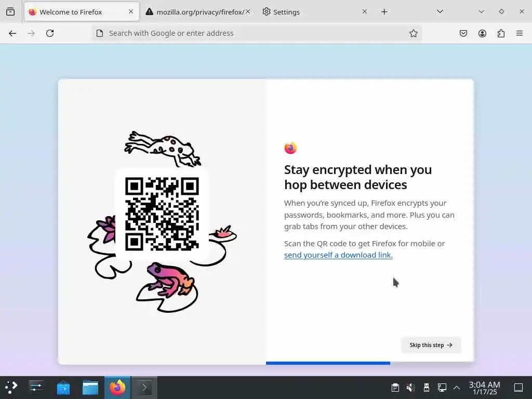532x399 pixels.
Task: Minimize the Firefox window
Action: (481, 11)
